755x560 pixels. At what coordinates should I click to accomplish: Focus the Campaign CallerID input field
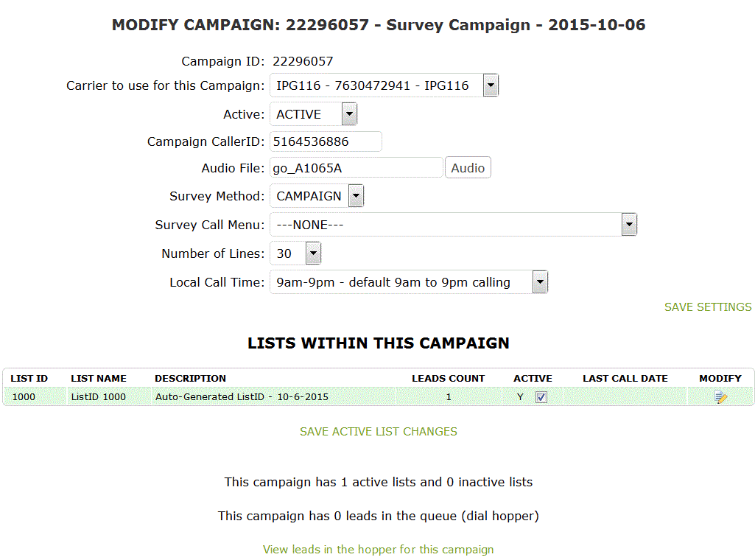[x=326, y=141]
